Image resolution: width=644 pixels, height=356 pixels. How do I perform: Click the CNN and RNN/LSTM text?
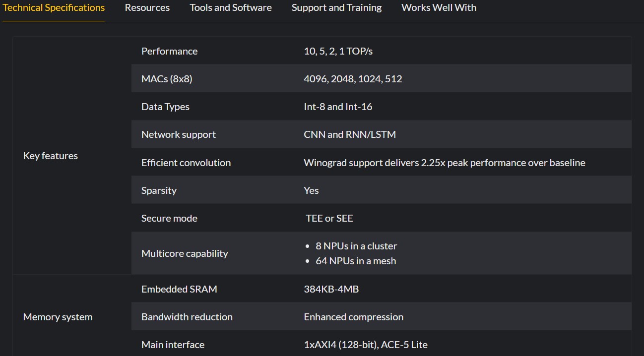[350, 134]
